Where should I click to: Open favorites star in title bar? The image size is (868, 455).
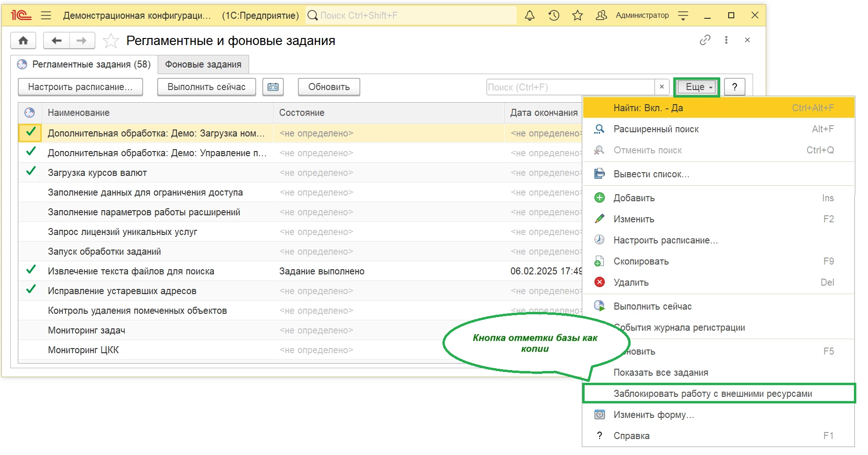577,15
